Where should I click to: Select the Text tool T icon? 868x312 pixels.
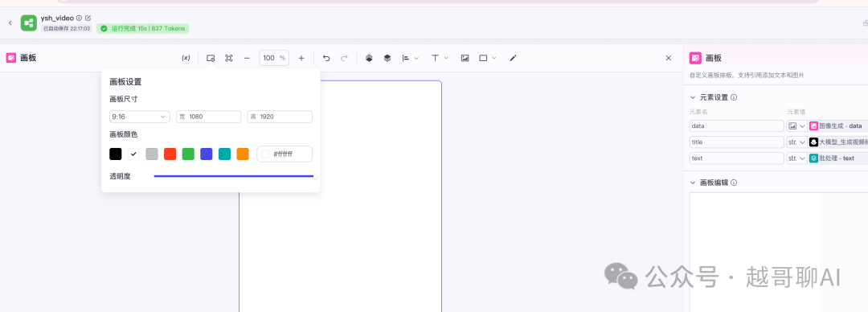coord(435,58)
